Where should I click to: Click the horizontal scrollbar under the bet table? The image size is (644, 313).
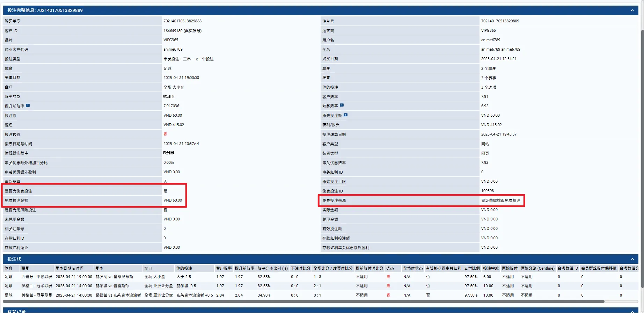click(x=303, y=301)
